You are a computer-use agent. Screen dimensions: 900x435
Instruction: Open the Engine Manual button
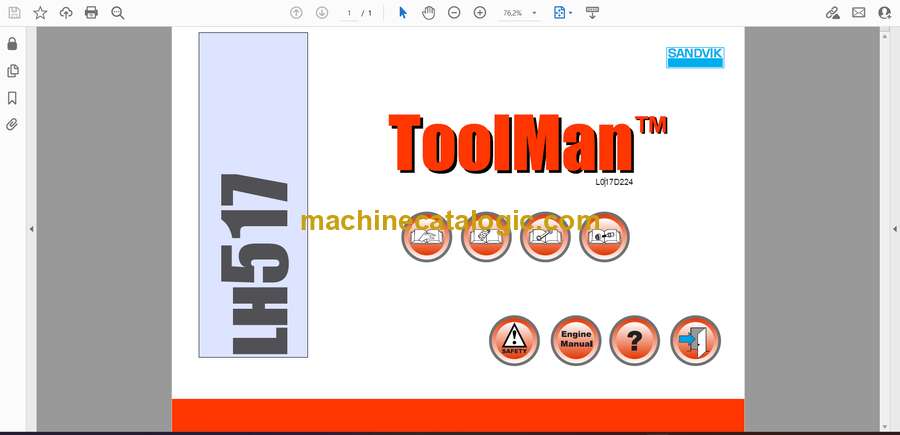tap(576, 340)
